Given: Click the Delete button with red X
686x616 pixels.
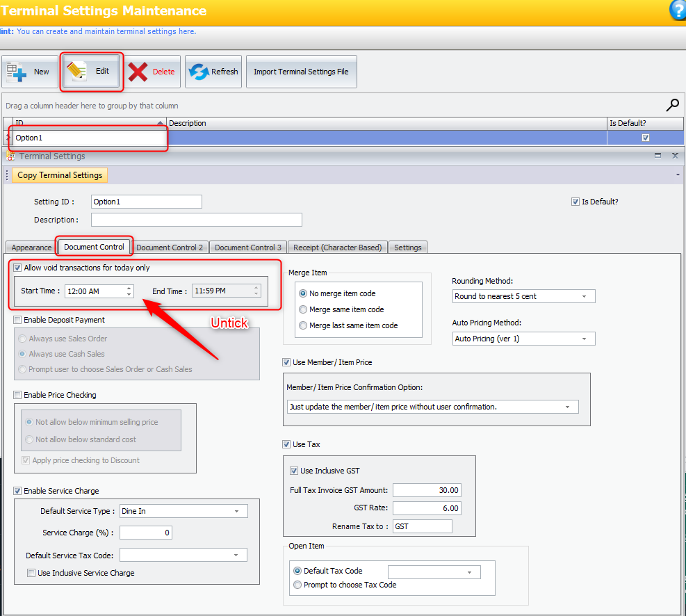Looking at the screenshot, I should point(153,72).
